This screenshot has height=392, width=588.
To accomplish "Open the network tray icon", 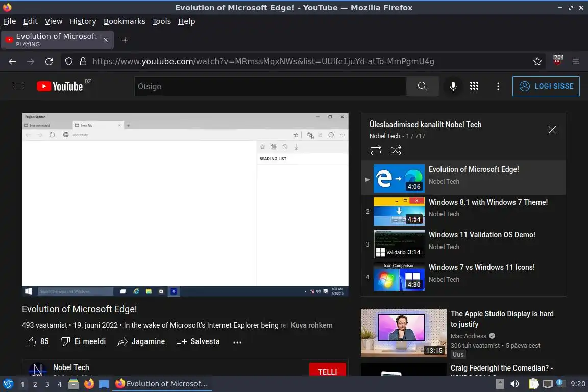I will [x=548, y=384].
